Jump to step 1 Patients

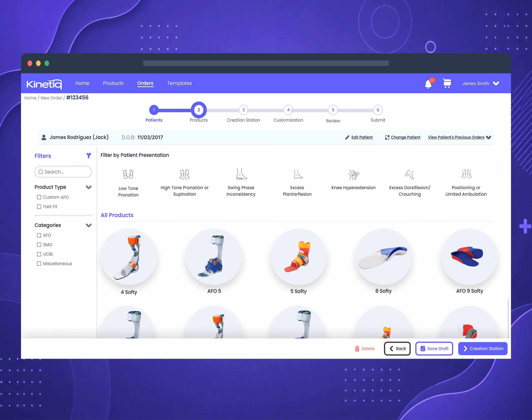[154, 110]
